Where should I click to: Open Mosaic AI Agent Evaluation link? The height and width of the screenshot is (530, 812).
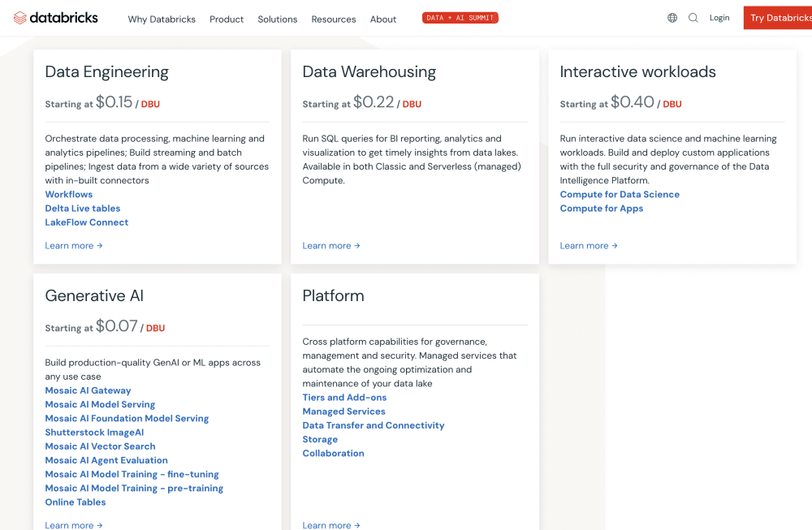pyautogui.click(x=106, y=460)
